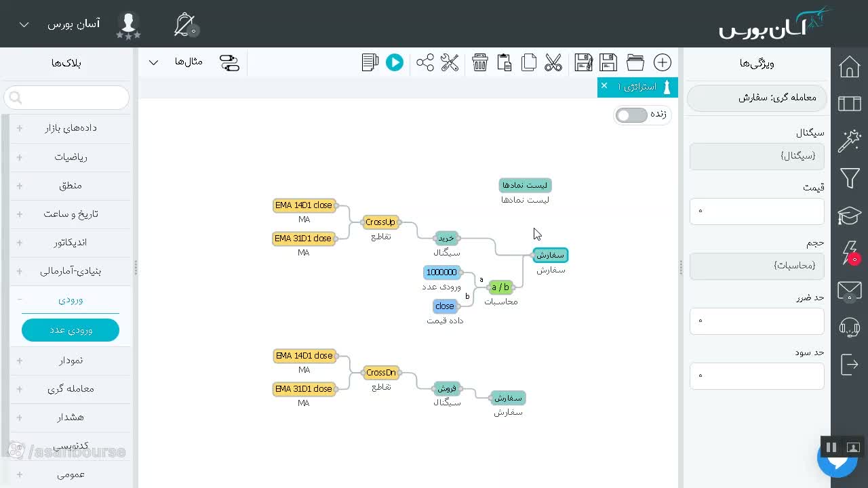
Task: Click the trash delete icon
Action: [x=480, y=62]
